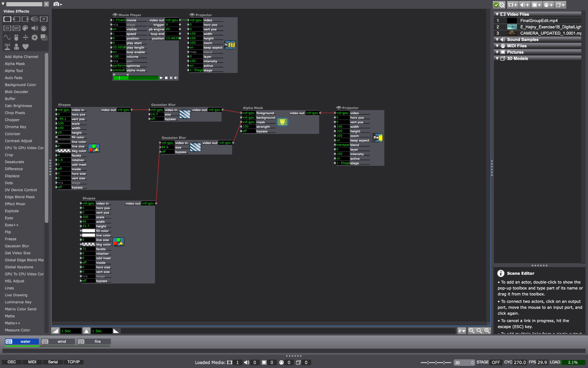
Task: Select the sine wave generators toolbox group
Action: pyautogui.click(x=7, y=37)
